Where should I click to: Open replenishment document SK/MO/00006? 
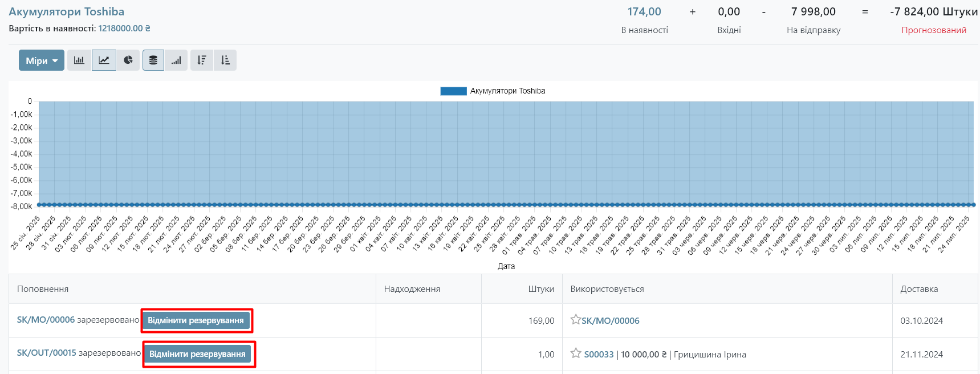pos(46,320)
